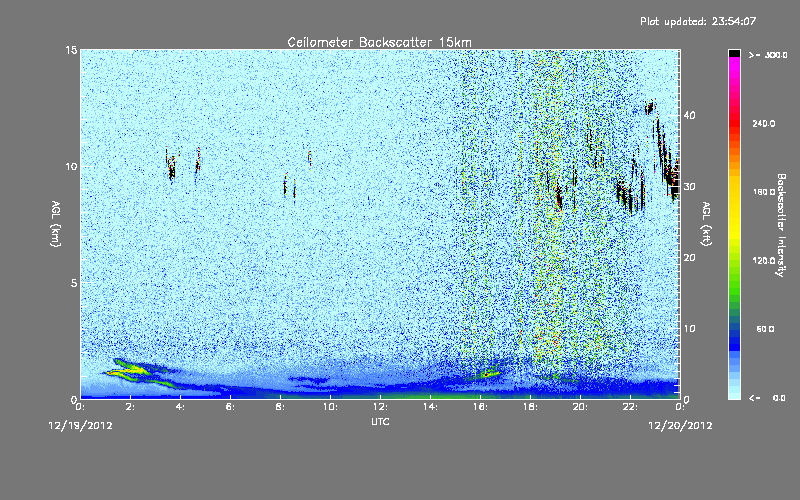The height and width of the screenshot is (500, 800).
Task: Click the 60.0 colorbar value label
Action: click(x=765, y=330)
